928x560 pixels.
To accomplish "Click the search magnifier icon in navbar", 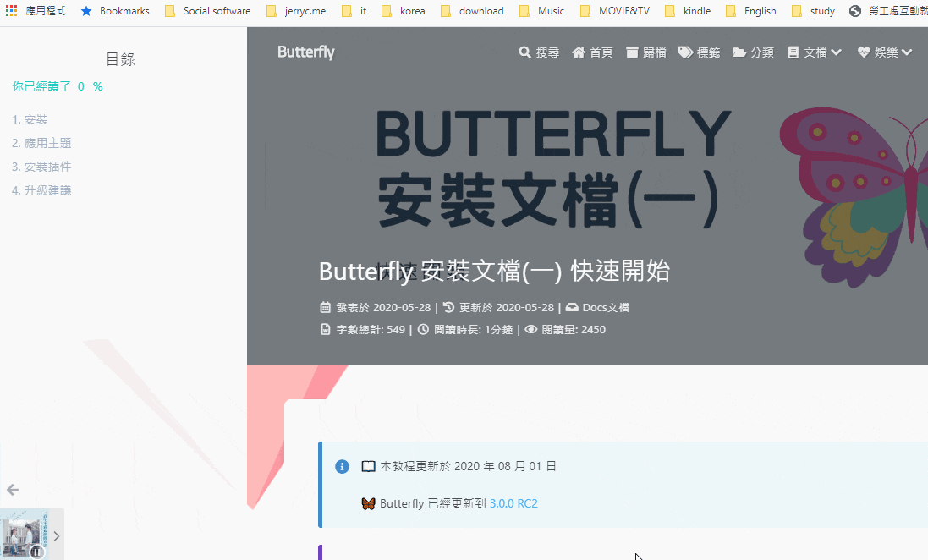I will (x=524, y=52).
